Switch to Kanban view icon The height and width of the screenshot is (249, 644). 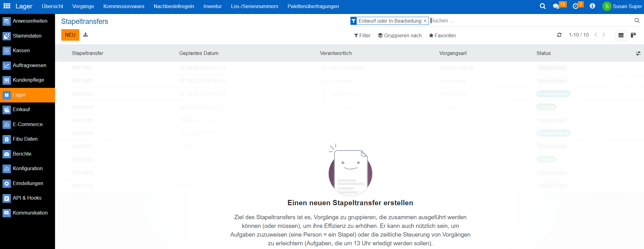pyautogui.click(x=633, y=35)
